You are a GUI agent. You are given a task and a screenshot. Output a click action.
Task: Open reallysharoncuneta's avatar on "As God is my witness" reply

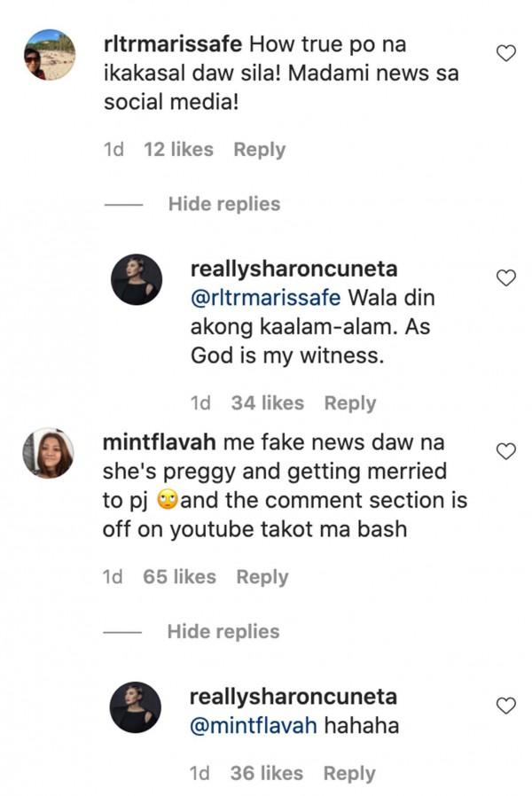coord(137,280)
